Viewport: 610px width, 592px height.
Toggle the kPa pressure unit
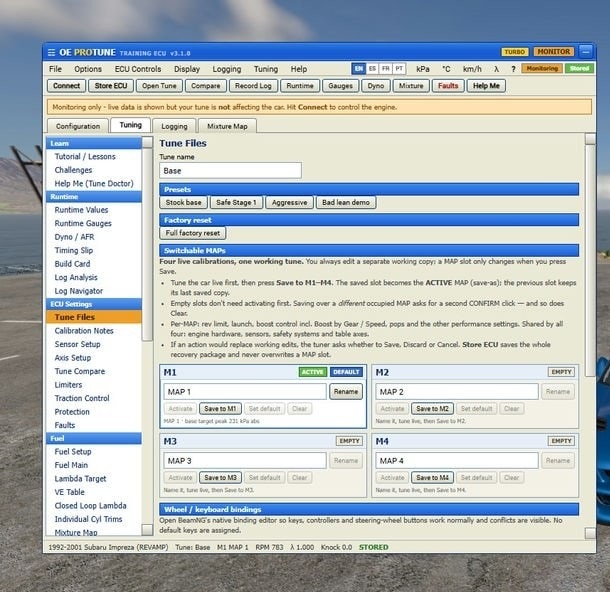coord(423,69)
